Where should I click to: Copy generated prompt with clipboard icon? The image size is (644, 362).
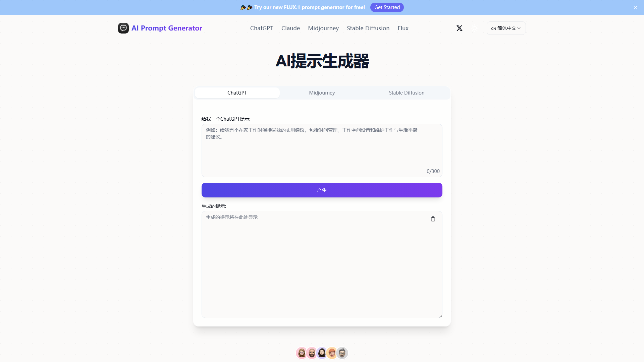tap(433, 219)
